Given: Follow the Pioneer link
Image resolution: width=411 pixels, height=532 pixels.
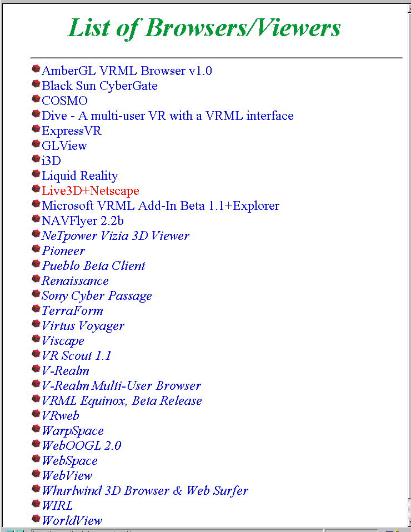Looking at the screenshot, I should [63, 250].
